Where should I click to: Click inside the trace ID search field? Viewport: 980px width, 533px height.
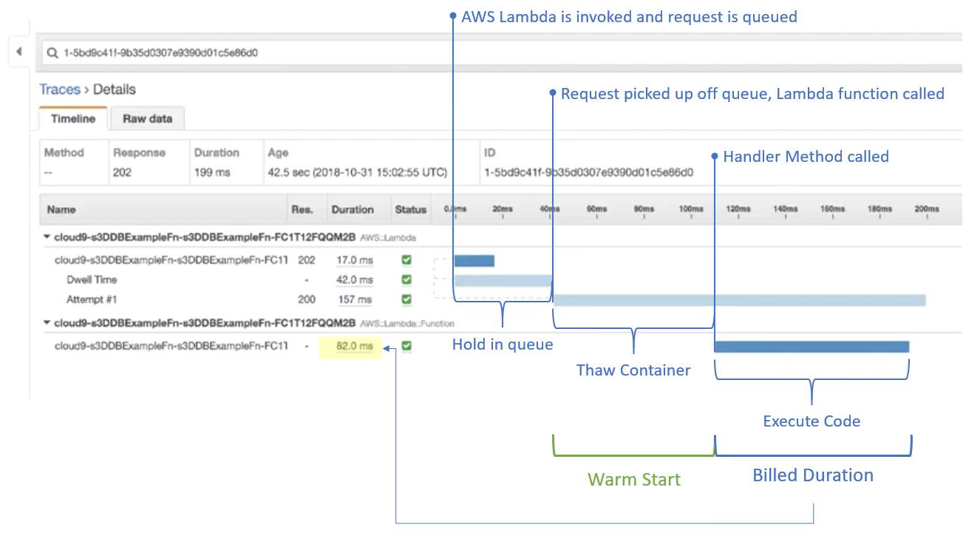pos(222,52)
